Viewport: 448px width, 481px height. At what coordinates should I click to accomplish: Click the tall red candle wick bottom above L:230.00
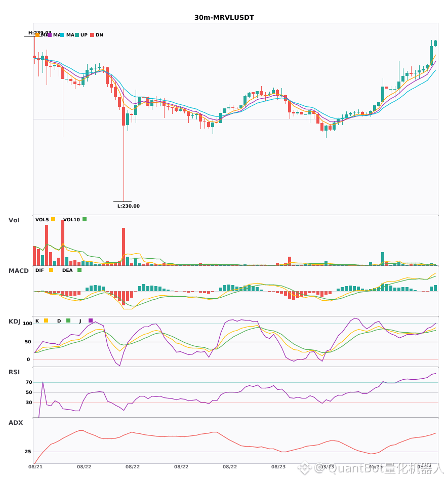(124, 200)
